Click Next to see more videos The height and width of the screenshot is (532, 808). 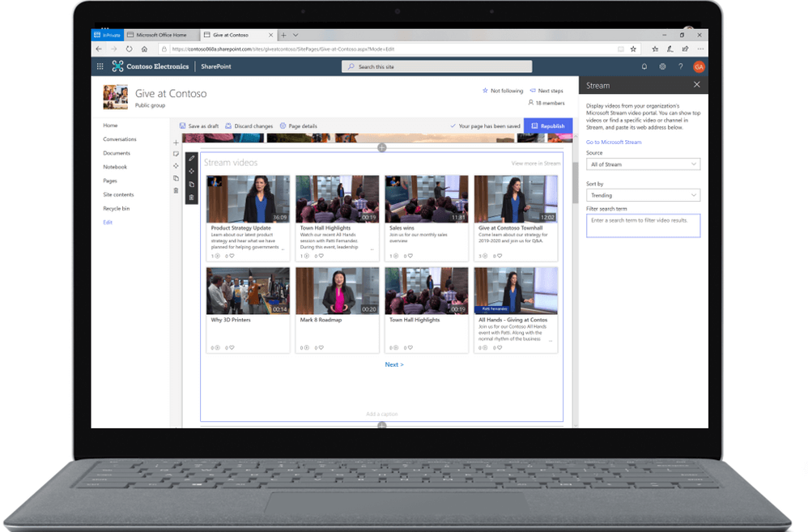click(x=394, y=364)
